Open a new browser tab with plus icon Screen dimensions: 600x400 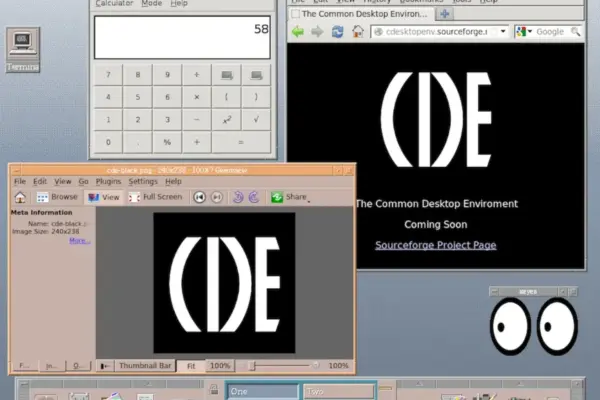tap(444, 14)
